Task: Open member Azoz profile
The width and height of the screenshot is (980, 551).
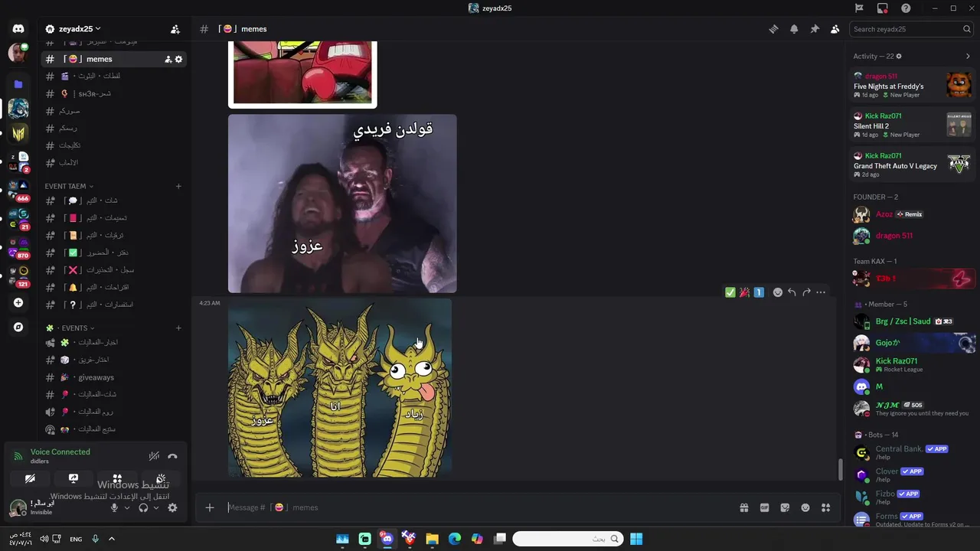Action: [x=912, y=214]
